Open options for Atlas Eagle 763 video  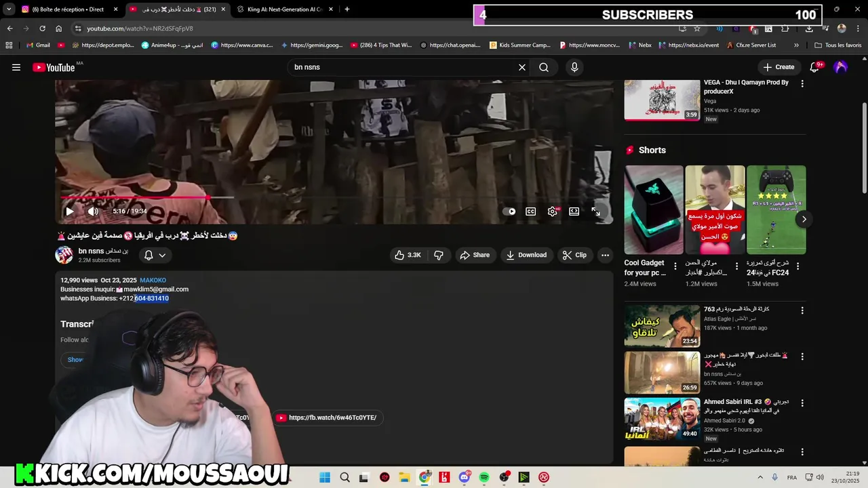pos(802,310)
